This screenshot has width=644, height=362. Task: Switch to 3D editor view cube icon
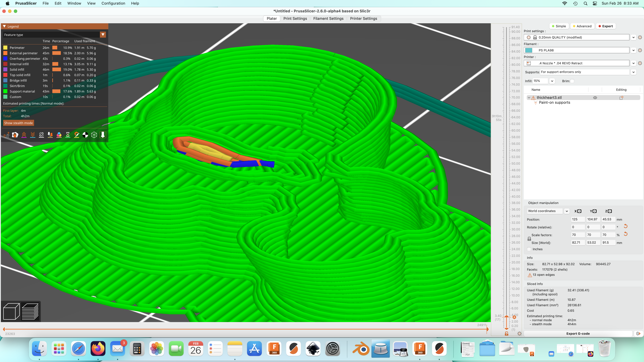coord(11,311)
